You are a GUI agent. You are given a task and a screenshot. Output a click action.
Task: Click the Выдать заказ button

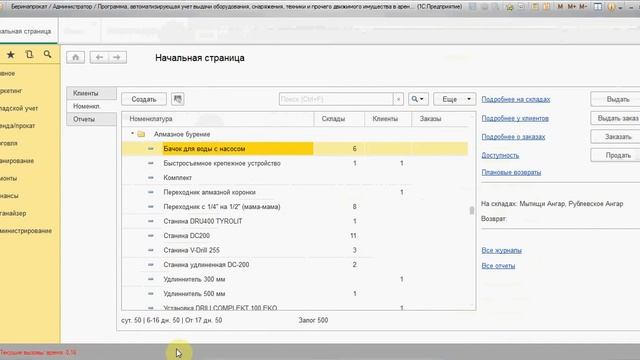tap(616, 118)
